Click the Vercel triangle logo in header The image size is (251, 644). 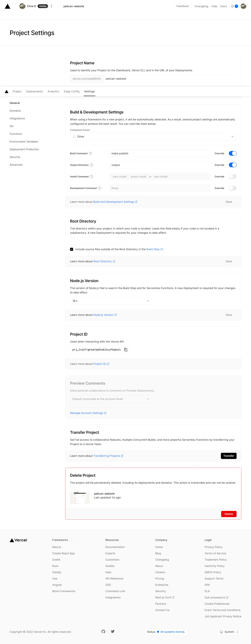[x=7, y=6]
